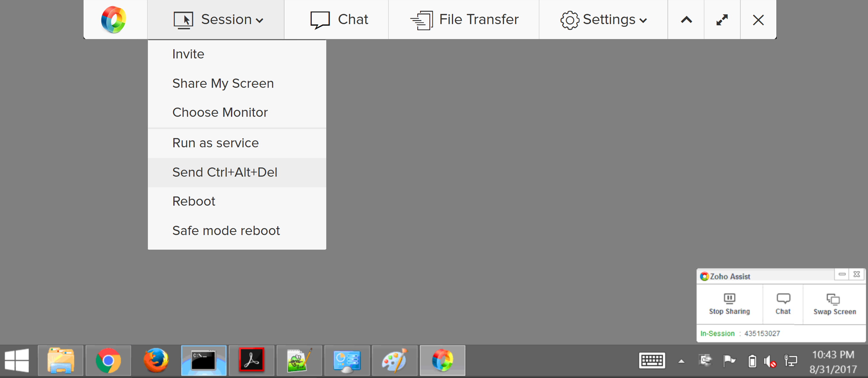Viewport: 868px width, 378px height.
Task: Switch to Command Prompt in taskbar
Action: 204,360
